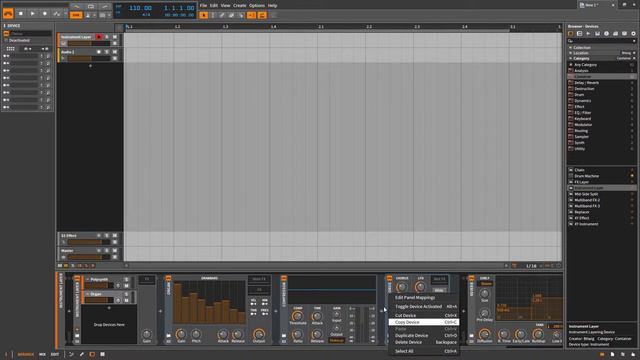The image size is (640, 360).
Task: Click the Bitwig logo button
Action: [x=8, y=13]
